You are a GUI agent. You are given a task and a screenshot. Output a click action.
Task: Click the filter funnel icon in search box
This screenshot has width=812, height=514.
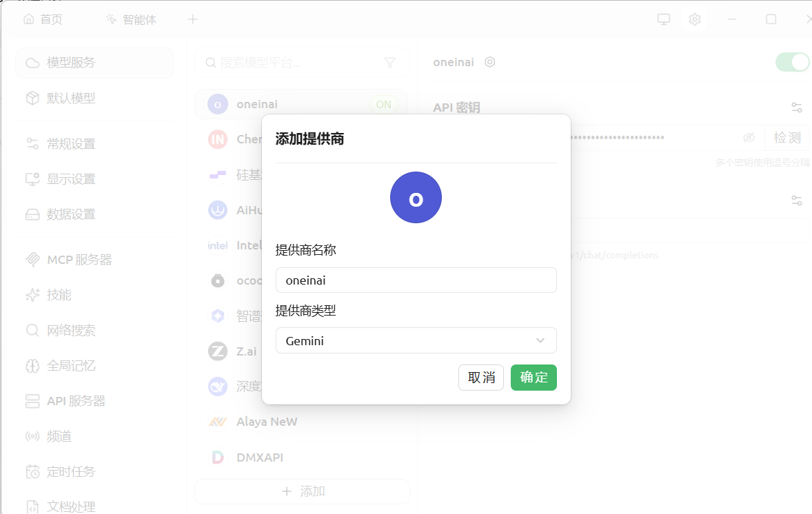(390, 63)
